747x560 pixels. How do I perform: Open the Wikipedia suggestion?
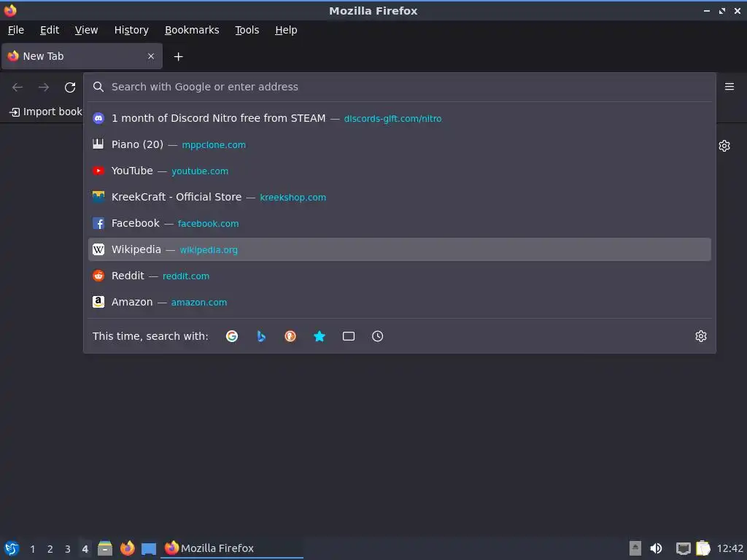[400, 249]
